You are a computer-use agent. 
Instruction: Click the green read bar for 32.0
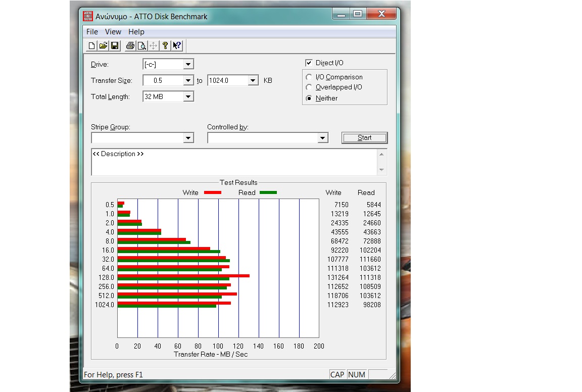pos(174,261)
